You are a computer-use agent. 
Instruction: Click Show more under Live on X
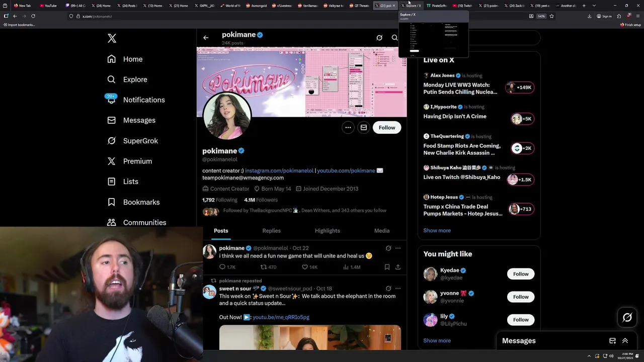point(437,230)
